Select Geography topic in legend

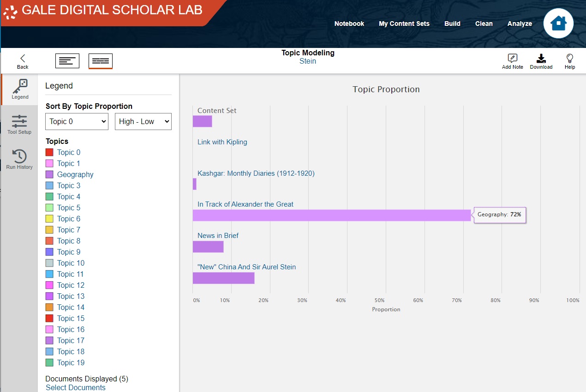coord(75,174)
